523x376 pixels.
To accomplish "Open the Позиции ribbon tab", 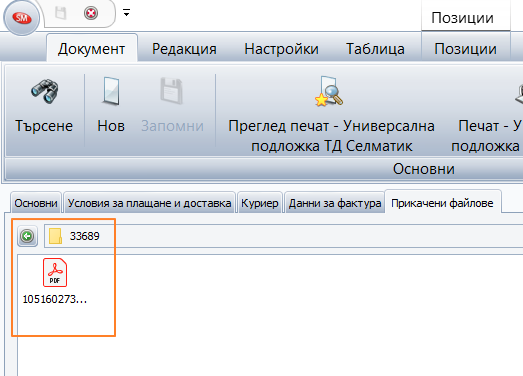I will (465, 49).
